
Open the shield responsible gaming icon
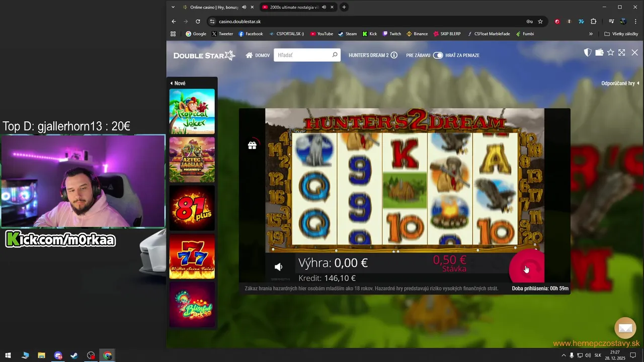coord(587,52)
